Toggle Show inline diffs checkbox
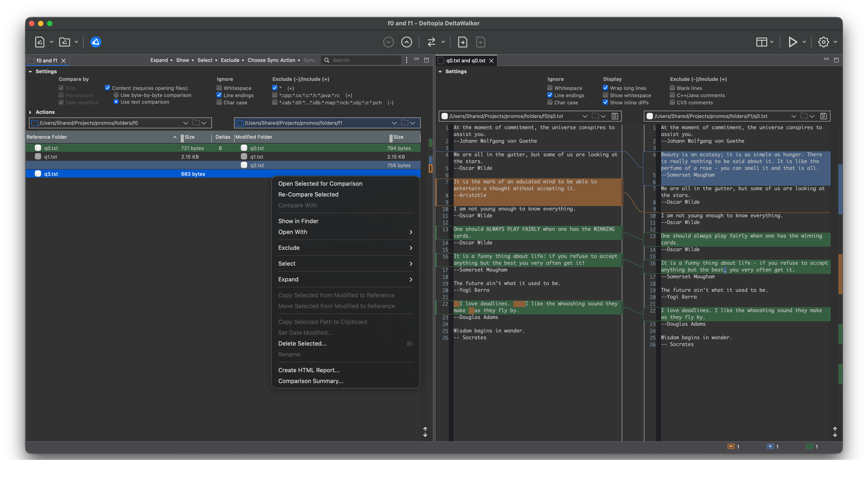 click(606, 102)
